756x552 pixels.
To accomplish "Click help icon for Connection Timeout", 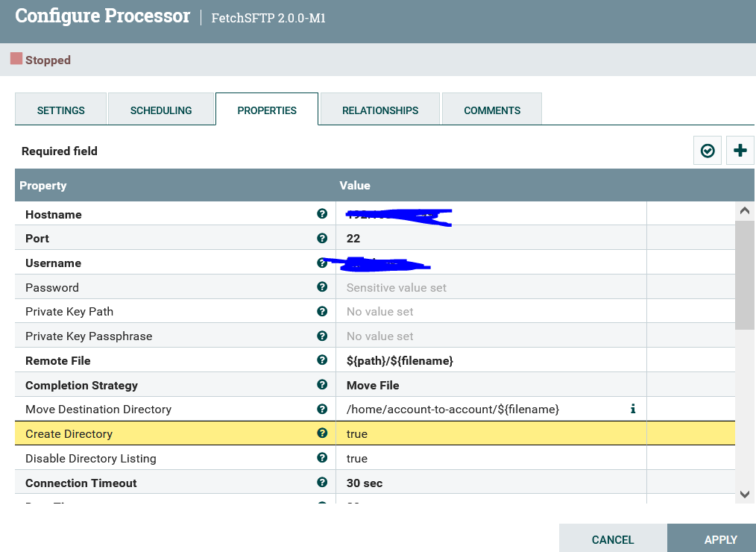I will [322, 483].
